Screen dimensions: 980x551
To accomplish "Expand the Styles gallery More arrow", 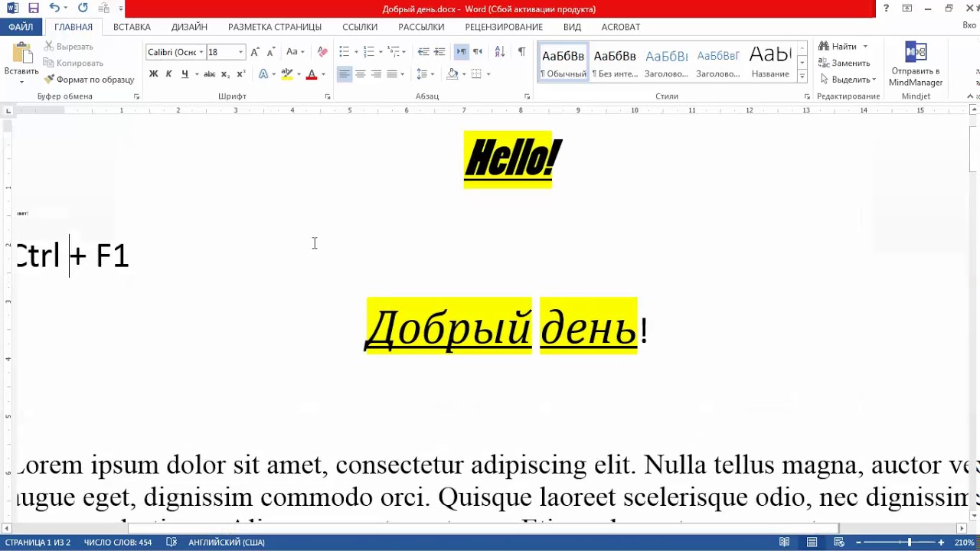I will pos(802,77).
